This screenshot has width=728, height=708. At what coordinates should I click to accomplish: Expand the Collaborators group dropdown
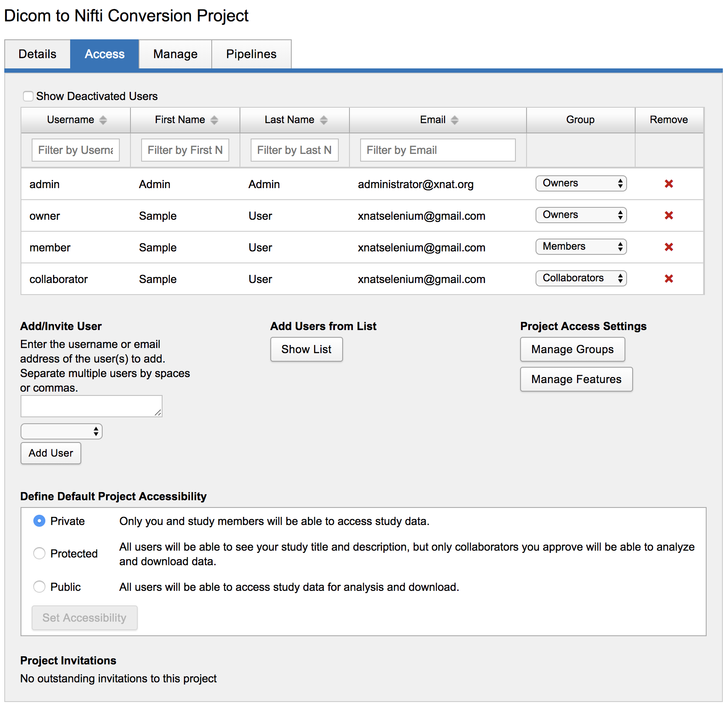(x=581, y=278)
